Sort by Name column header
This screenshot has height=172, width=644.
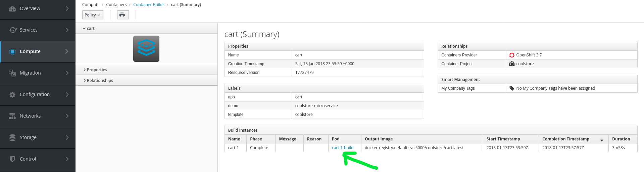tap(236, 139)
